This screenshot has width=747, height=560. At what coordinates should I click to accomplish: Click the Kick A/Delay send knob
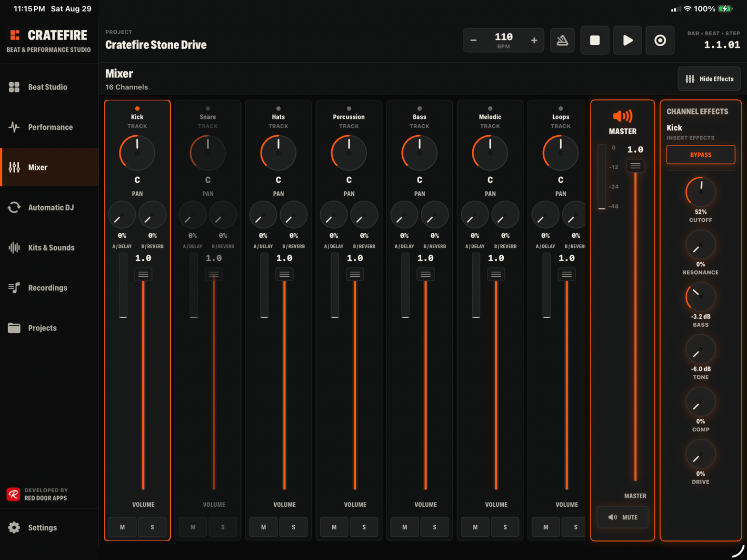[122, 215]
